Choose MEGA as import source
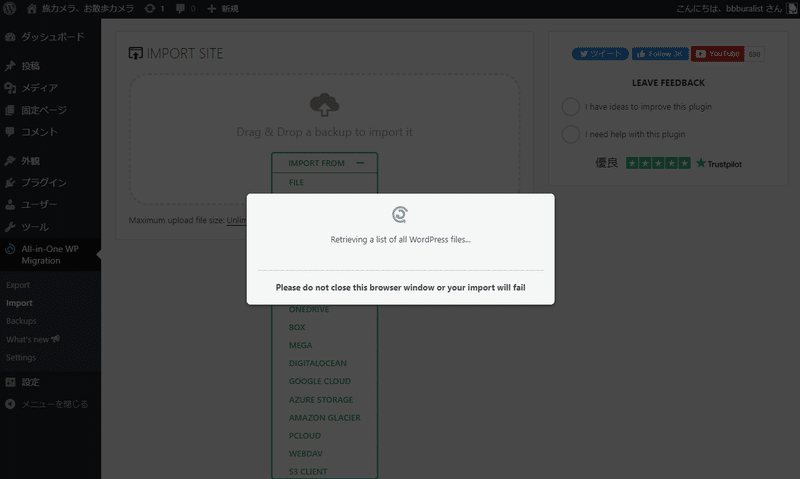Viewport: 800px width, 479px height. click(x=301, y=345)
